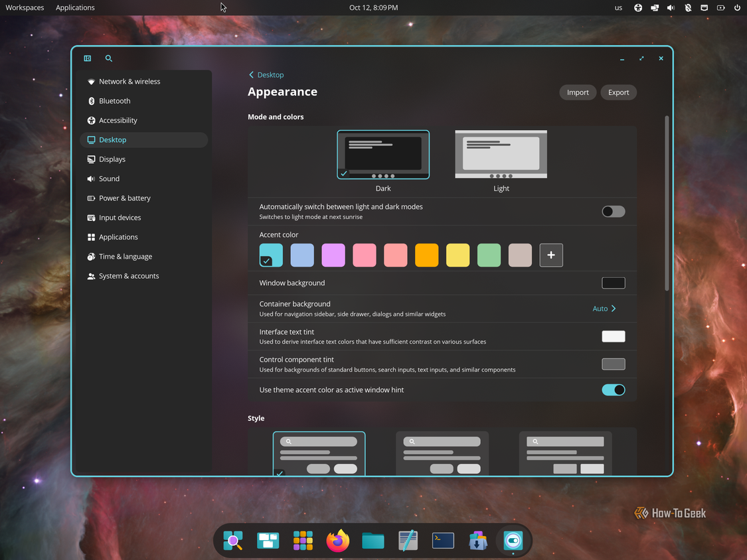Image resolution: width=747 pixels, height=560 pixels.
Task: Select the beige accent color
Action: point(520,255)
